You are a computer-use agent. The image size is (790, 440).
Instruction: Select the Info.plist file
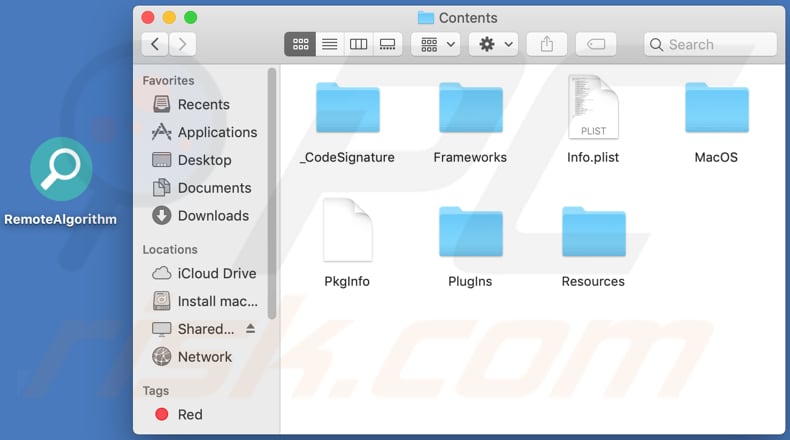pyautogui.click(x=593, y=107)
